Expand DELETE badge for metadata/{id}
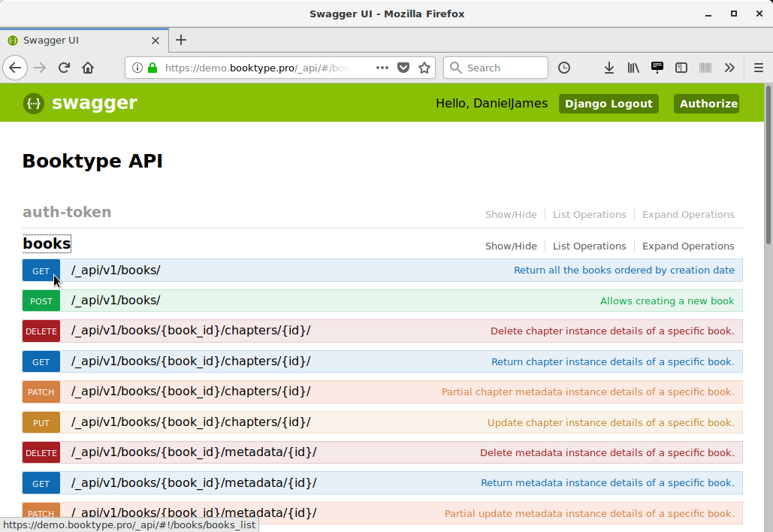The image size is (773, 532). point(41,452)
